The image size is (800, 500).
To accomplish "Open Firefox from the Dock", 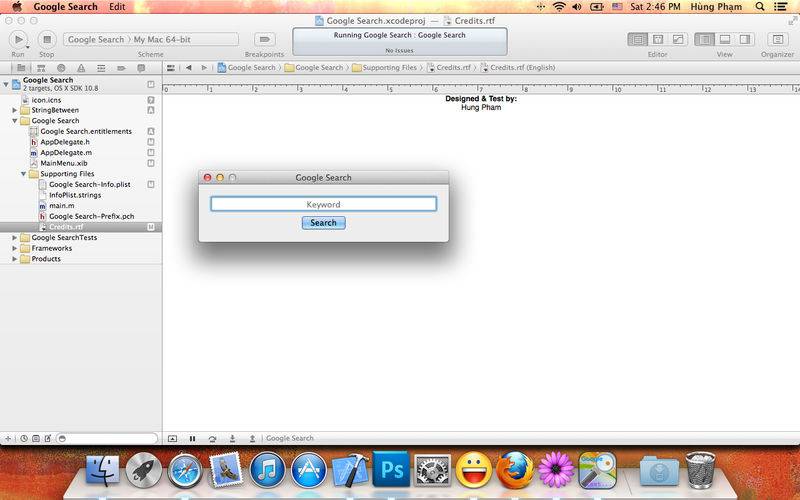I will [x=514, y=470].
